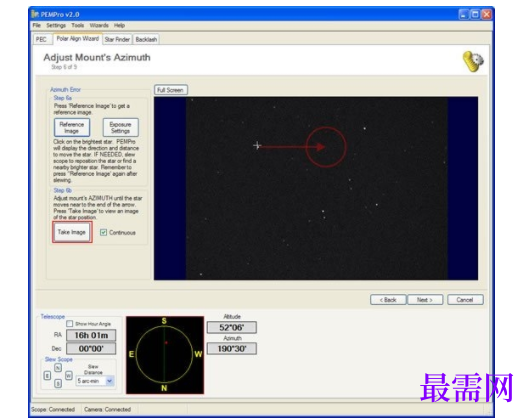Click the PEMPro app icon in title bar

[35, 14]
